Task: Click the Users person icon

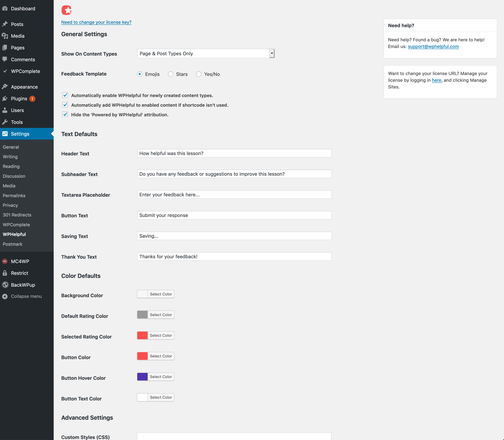Action: coord(5,110)
